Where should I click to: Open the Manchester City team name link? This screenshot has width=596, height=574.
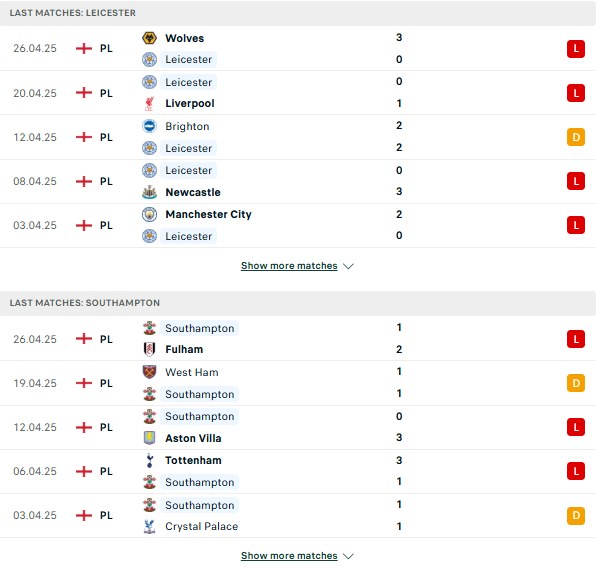click(208, 214)
